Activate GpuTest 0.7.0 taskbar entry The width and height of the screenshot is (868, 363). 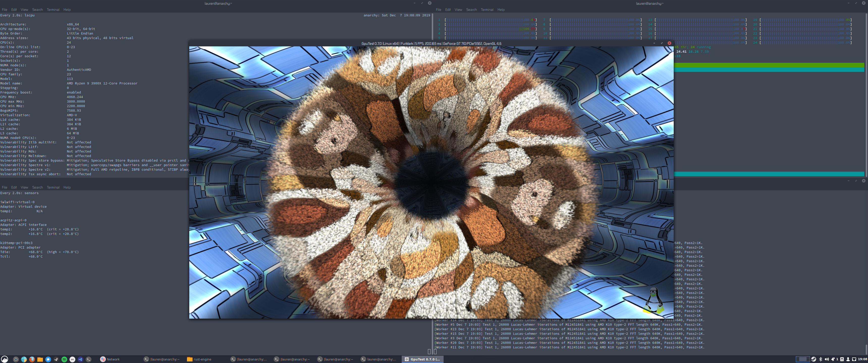[x=423, y=359]
